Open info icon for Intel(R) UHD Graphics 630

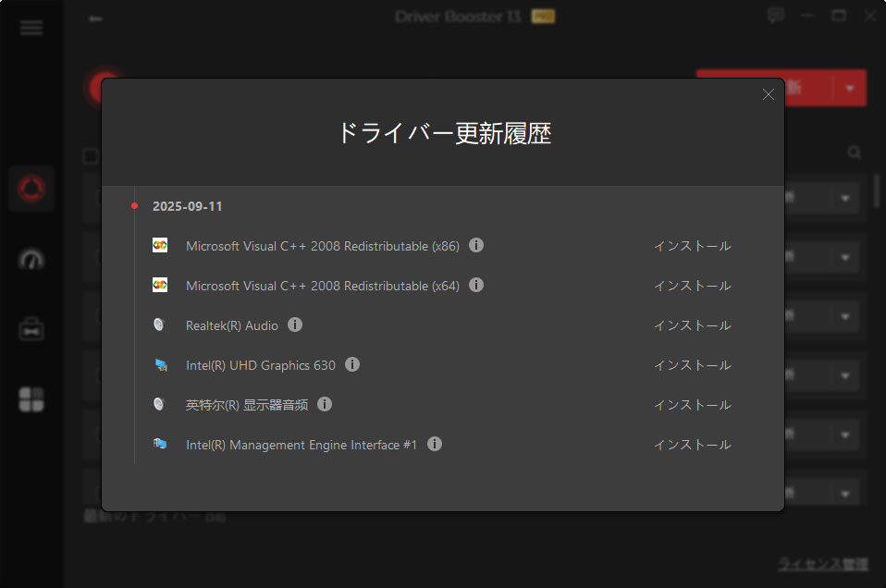tap(352, 364)
